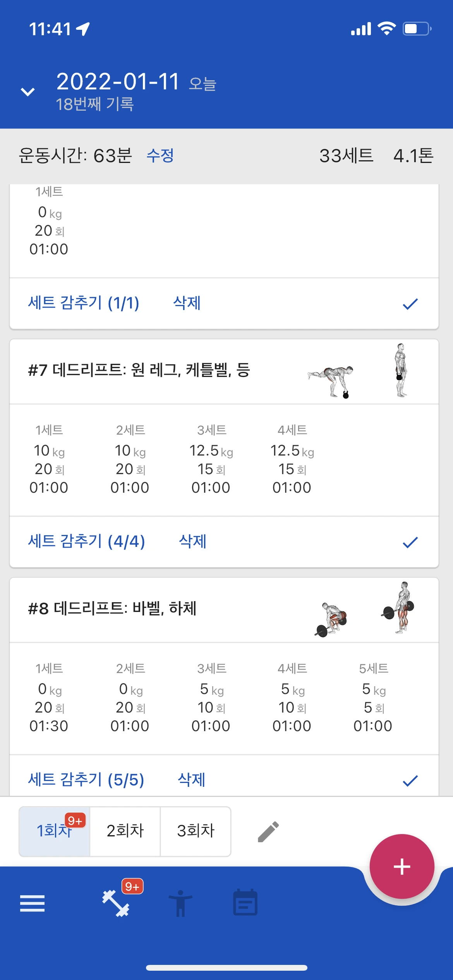Tap the dumbbell workout icon
This screenshot has height=980, width=453.
[x=116, y=903]
